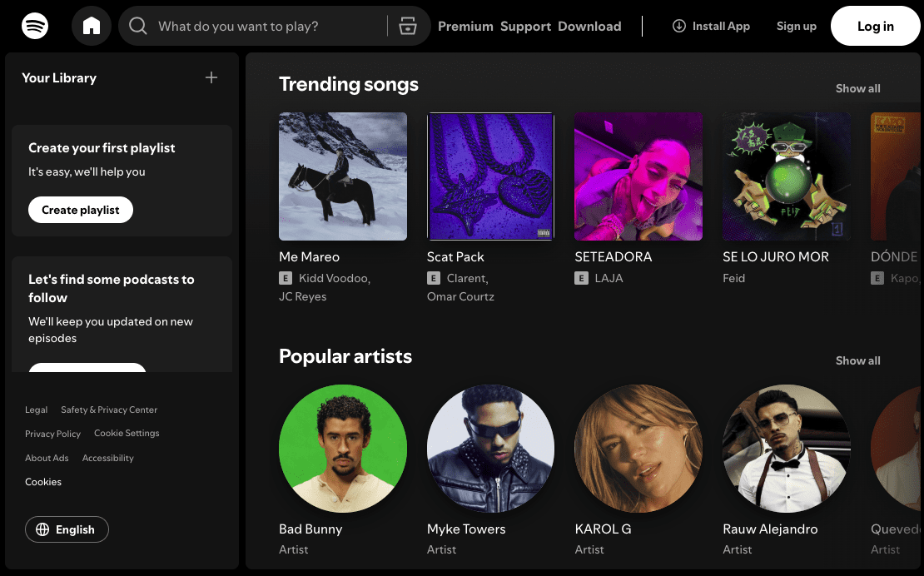Viewport: 924px width, 576px height.
Task: Click the Spotify logo icon
Action: pos(35,26)
